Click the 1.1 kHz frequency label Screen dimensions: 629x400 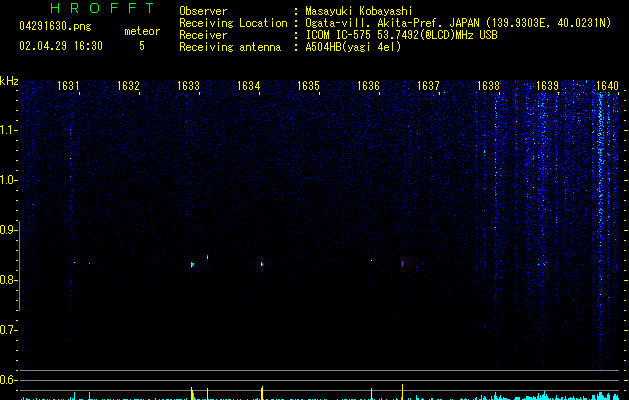tap(8, 130)
